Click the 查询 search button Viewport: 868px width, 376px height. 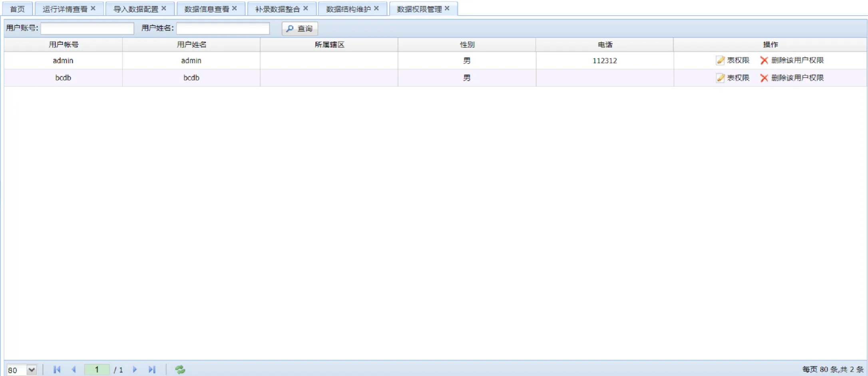tap(300, 28)
